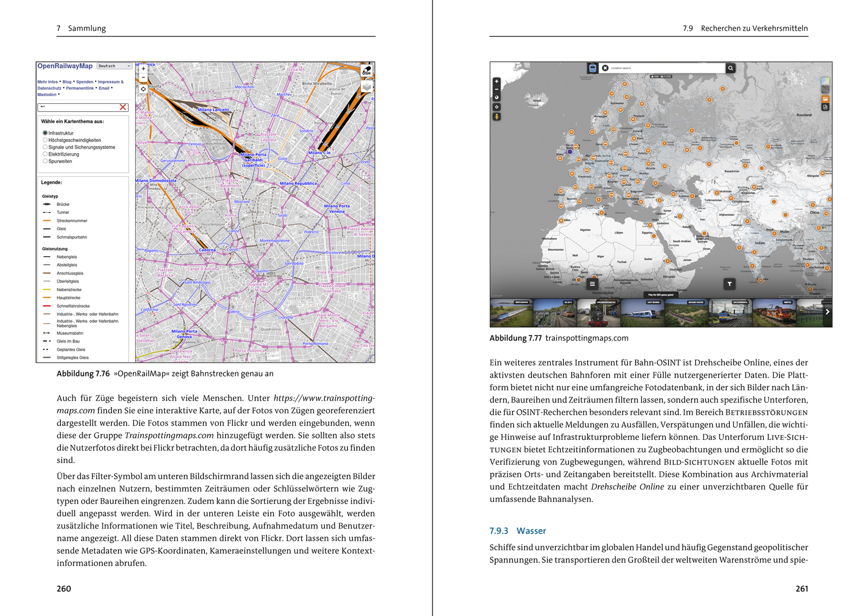The width and height of the screenshot is (865, 616).
Task: Zoom in on the OpenRailwayMap map
Action: click(143, 69)
